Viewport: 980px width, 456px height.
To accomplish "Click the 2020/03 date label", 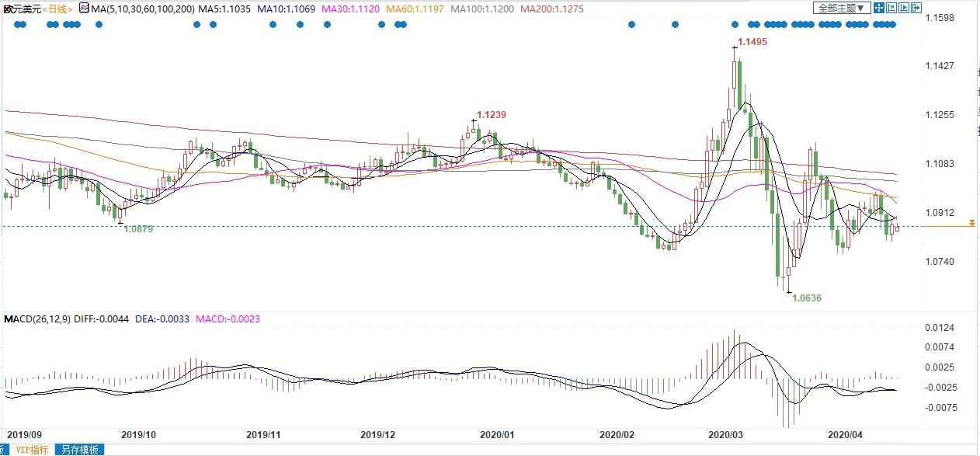I will [727, 434].
